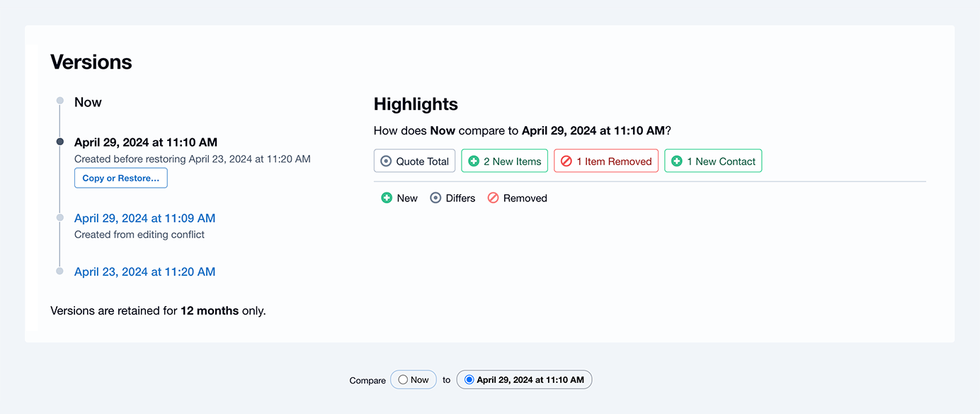Click the 1 Item Removed highlight button

pos(606,161)
